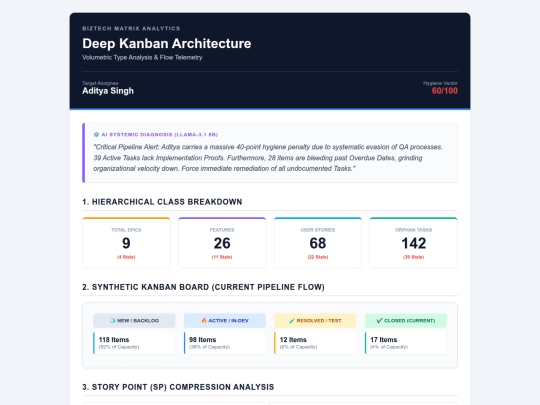Click the (22 Stale) label under User Stories
Image resolution: width=540 pixels, height=405 pixels.
coord(318,257)
